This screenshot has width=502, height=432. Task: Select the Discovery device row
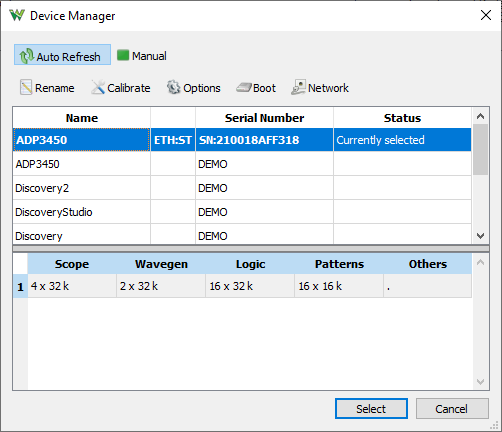point(242,234)
